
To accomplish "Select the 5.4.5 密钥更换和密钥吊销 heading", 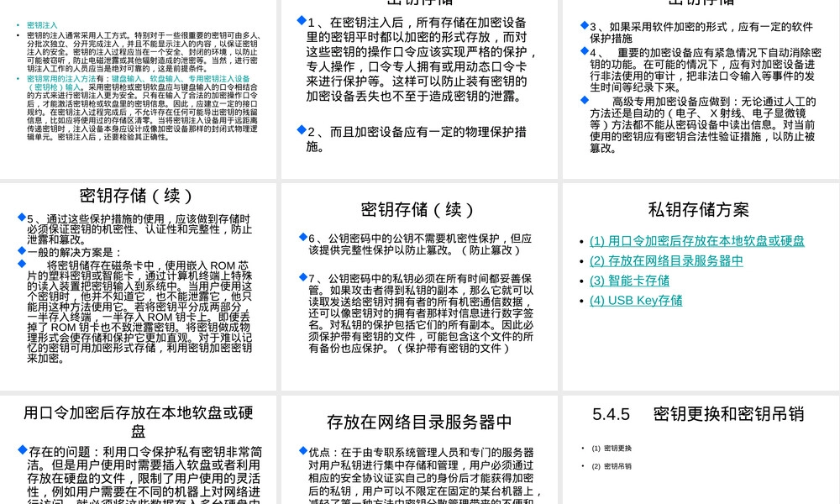I will tap(698, 414).
